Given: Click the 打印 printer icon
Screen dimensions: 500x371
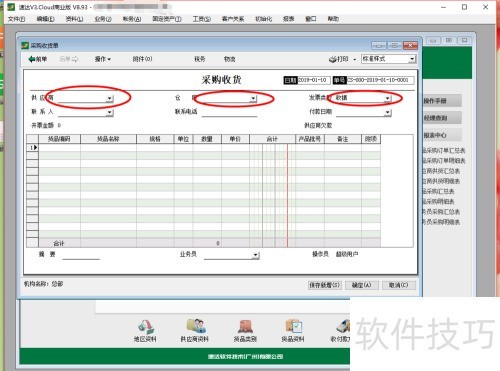Looking at the screenshot, I should (333, 59).
